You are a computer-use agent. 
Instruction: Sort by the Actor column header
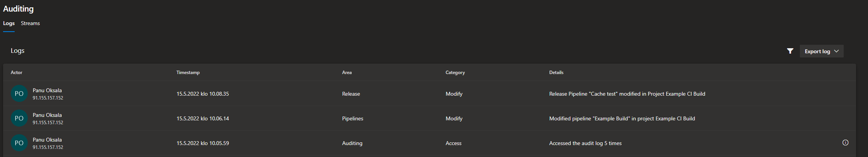17,73
